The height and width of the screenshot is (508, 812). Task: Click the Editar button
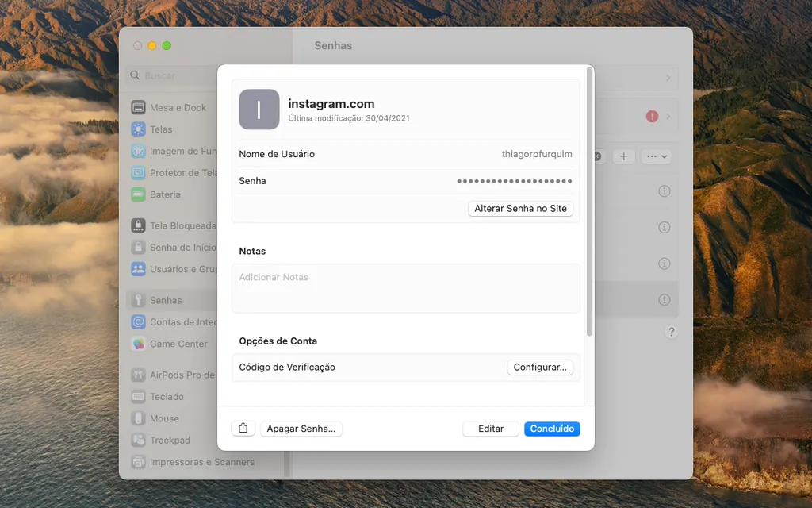[x=490, y=429]
